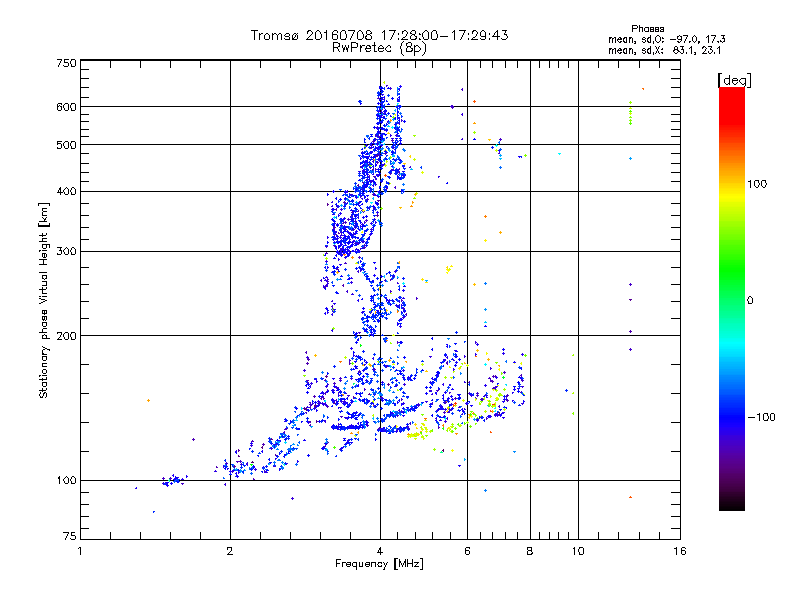The width and height of the screenshot is (800, 600).
Task: Click the x-axis label '10'
Action: pos(578,551)
